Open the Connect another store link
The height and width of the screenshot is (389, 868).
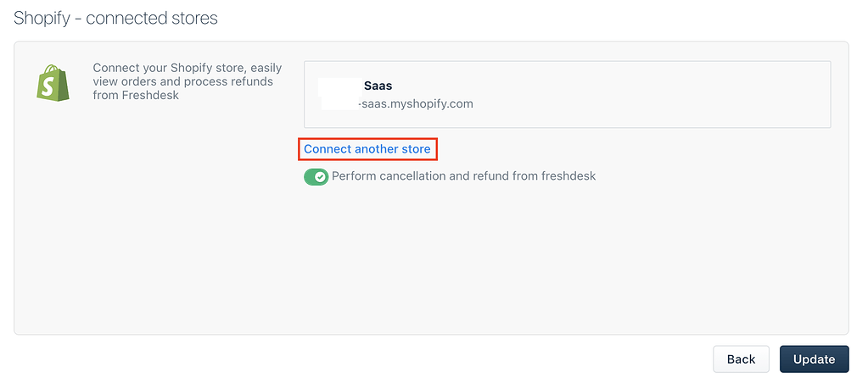367,149
